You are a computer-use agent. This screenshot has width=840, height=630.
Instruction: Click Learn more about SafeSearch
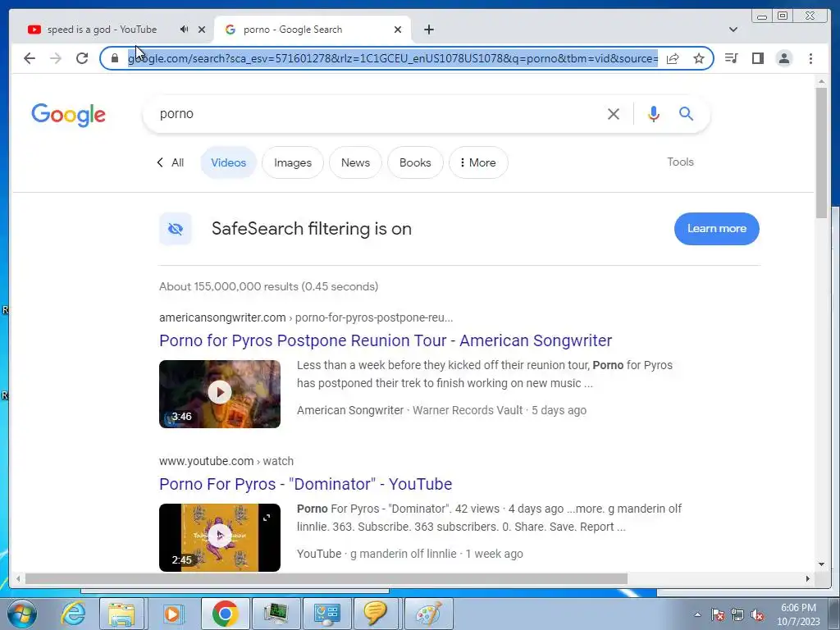[717, 229]
